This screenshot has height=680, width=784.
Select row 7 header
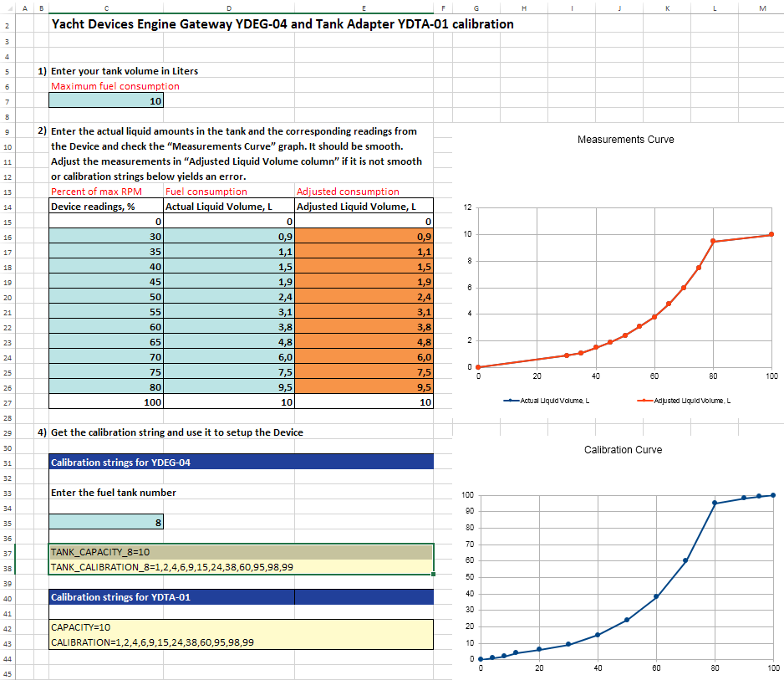point(7,101)
